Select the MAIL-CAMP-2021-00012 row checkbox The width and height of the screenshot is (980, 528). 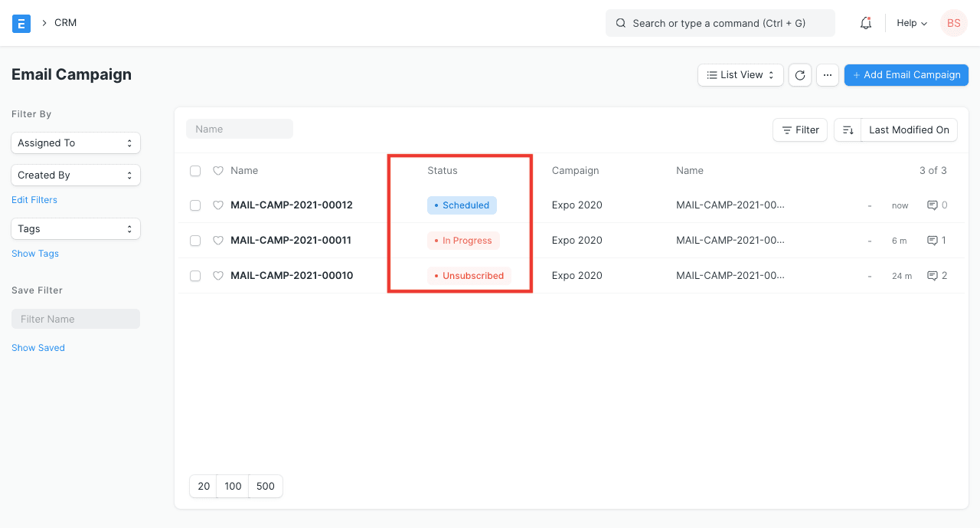pyautogui.click(x=195, y=205)
